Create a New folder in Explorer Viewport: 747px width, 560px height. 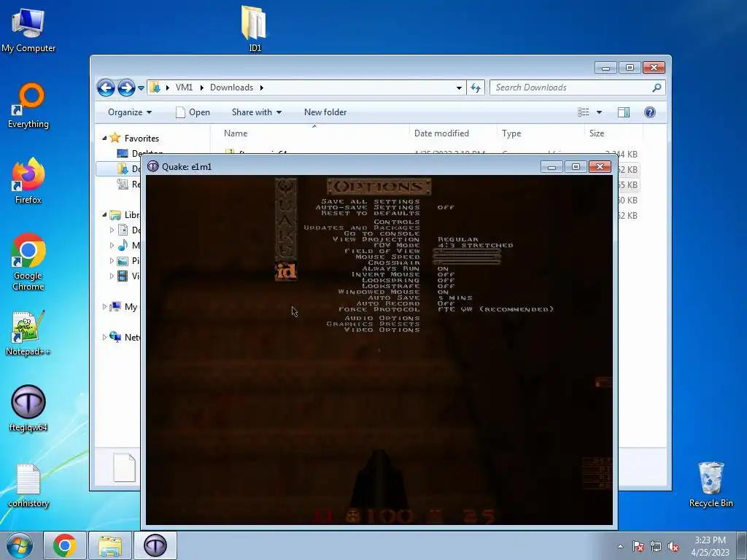(x=325, y=112)
